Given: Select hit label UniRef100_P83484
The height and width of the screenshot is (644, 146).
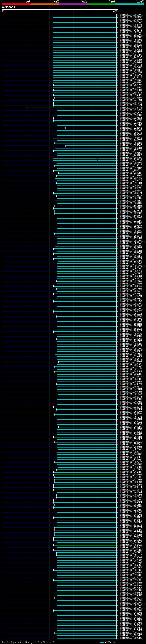Looking at the screenshot, I should pyautogui.click(x=131, y=25).
